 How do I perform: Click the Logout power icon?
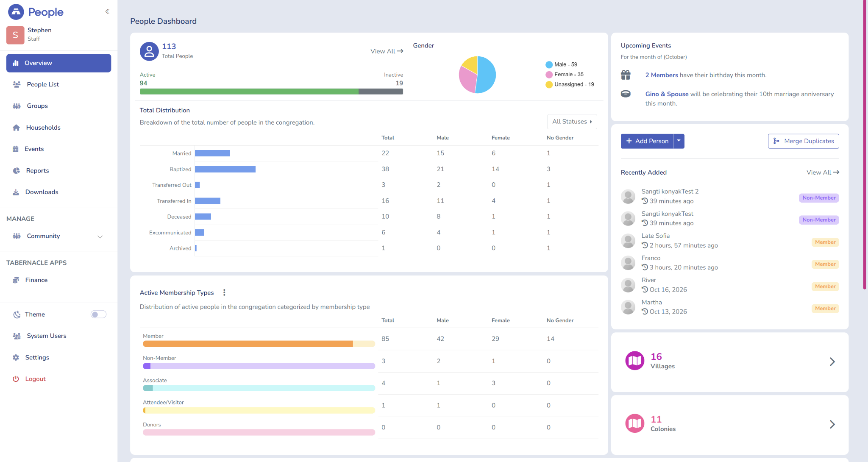pyautogui.click(x=16, y=379)
